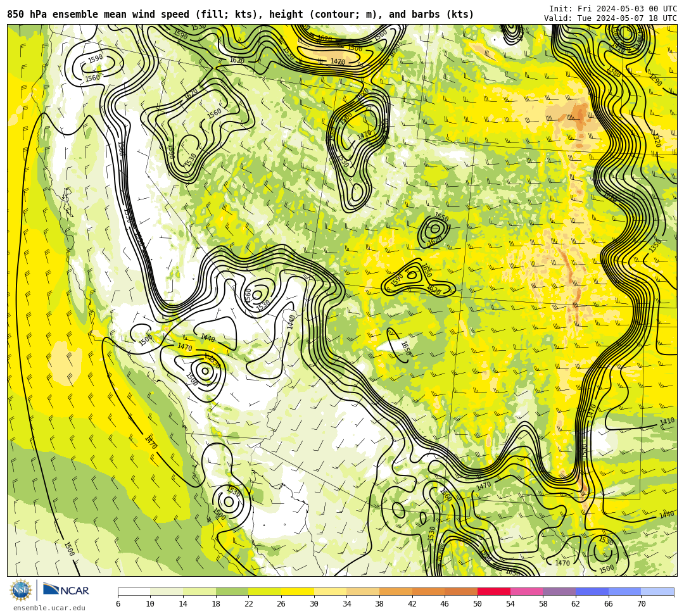684x616 pixels.
Task: Click the colorbar tick label 30
Action: (x=314, y=604)
